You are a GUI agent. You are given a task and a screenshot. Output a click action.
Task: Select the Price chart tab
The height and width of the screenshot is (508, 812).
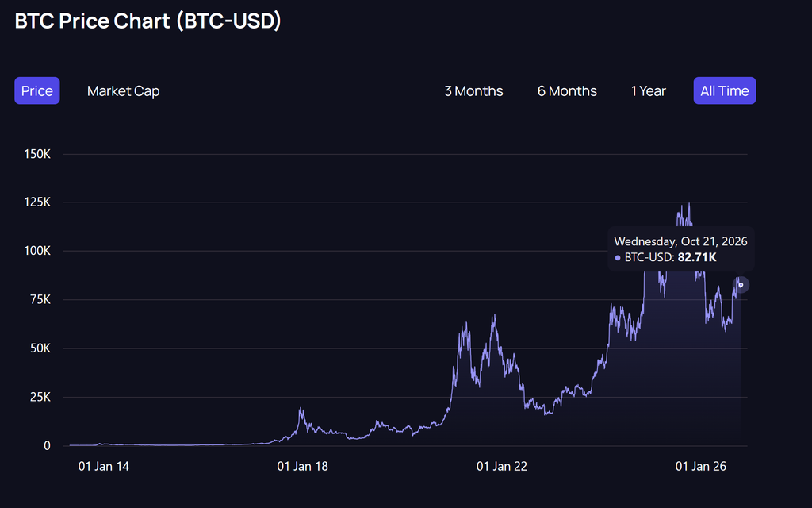pyautogui.click(x=36, y=90)
